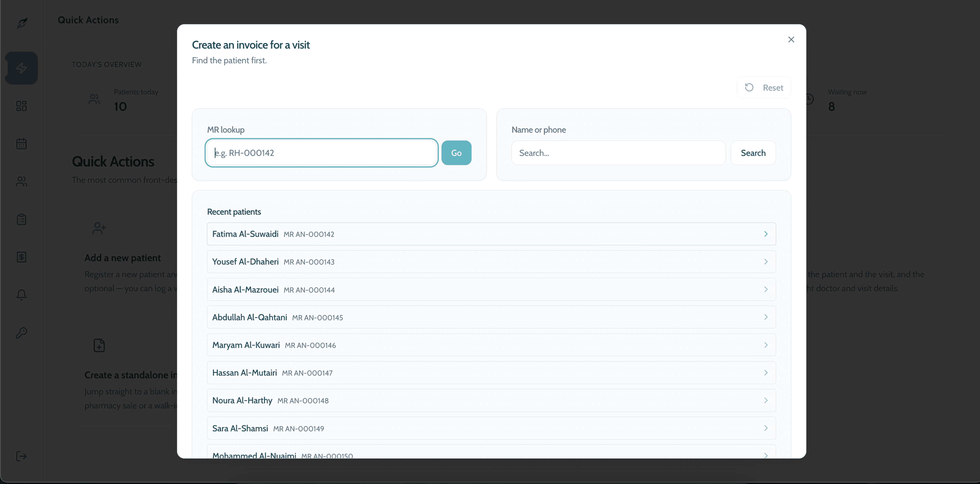980x484 pixels.
Task: Click the Search button
Action: point(753,153)
